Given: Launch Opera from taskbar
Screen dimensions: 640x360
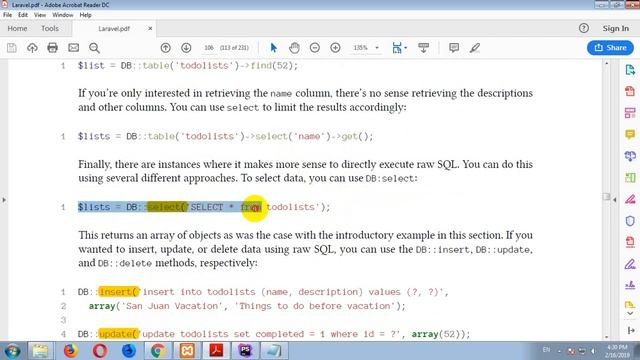Looking at the screenshot, I should 100,351.
